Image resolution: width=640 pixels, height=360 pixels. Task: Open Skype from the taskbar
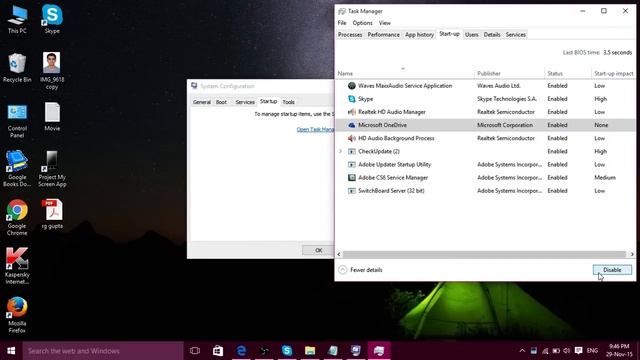tap(287, 351)
